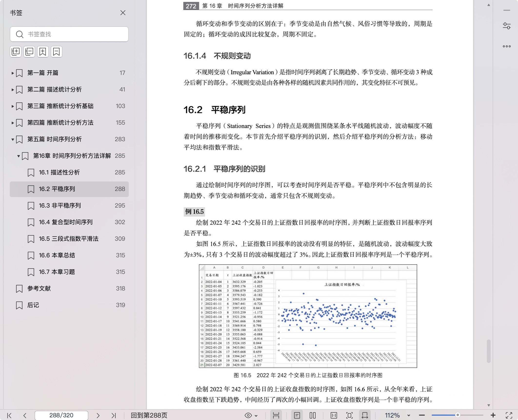Expand 第一篇 开篇 bookmark
This screenshot has height=420, width=518.
tap(12, 73)
